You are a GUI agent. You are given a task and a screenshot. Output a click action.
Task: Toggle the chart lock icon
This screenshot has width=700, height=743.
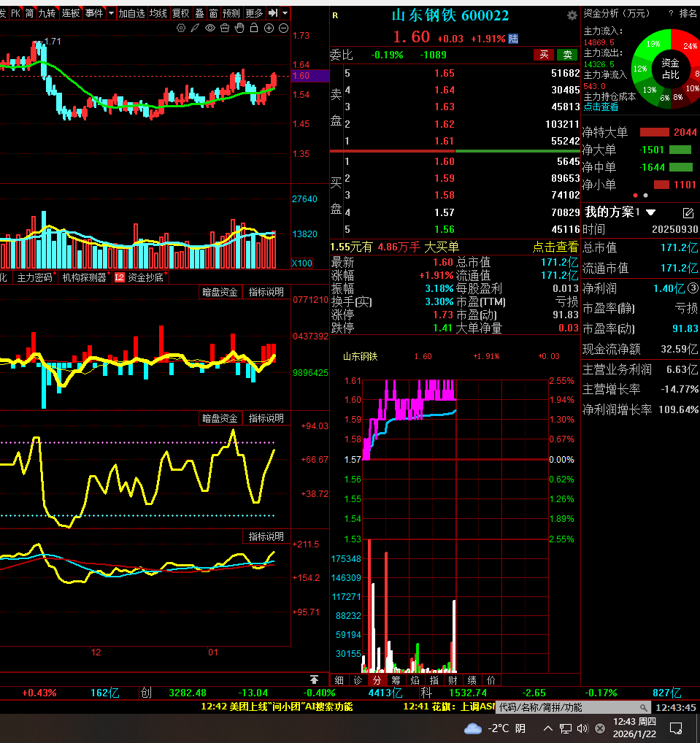point(254,28)
